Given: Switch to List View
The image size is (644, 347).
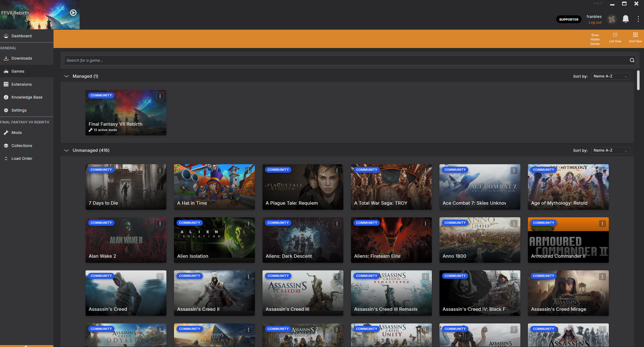Looking at the screenshot, I should (615, 38).
